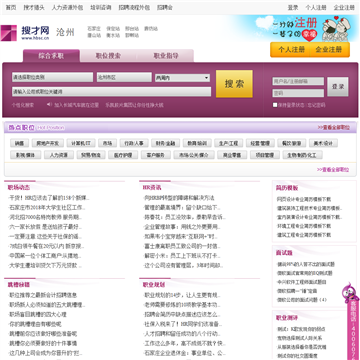
Task: Switch to the 综合求职 tab
Action: (x=51, y=56)
